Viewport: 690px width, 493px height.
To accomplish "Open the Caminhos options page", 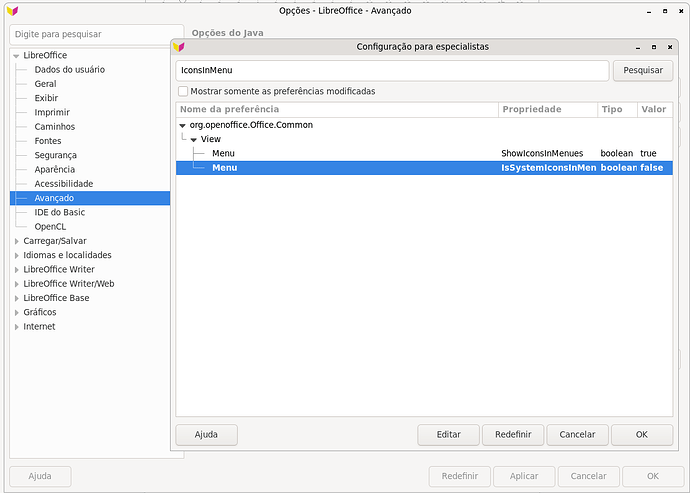I will tap(55, 127).
